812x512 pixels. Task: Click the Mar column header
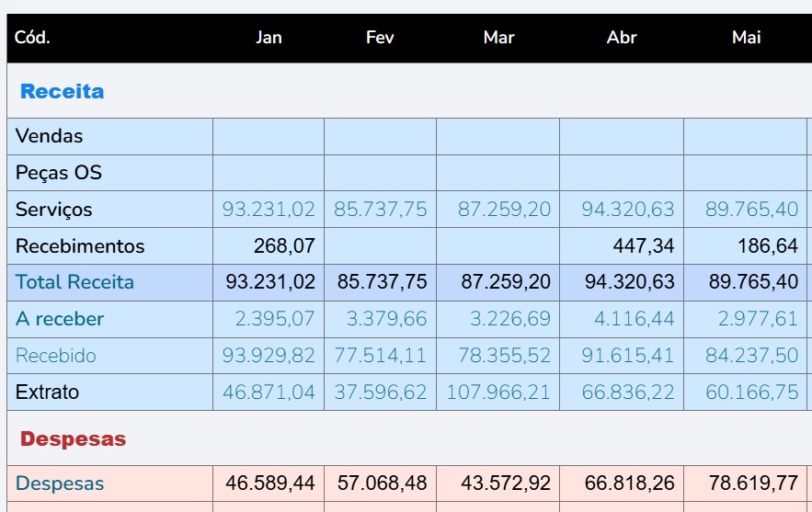click(498, 38)
